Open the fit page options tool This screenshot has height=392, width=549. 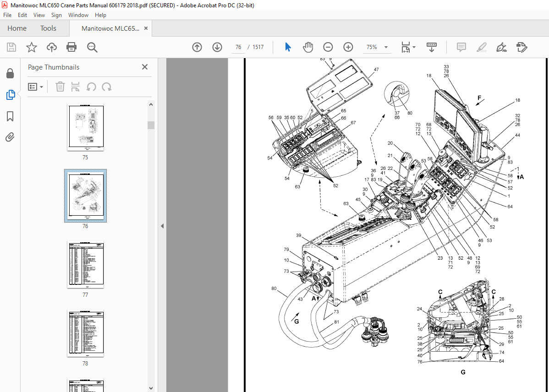408,47
